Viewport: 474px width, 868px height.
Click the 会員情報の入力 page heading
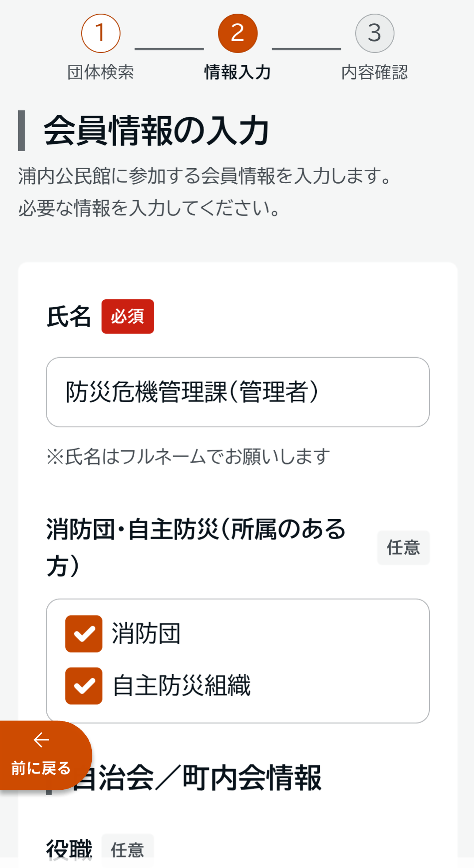point(156,131)
